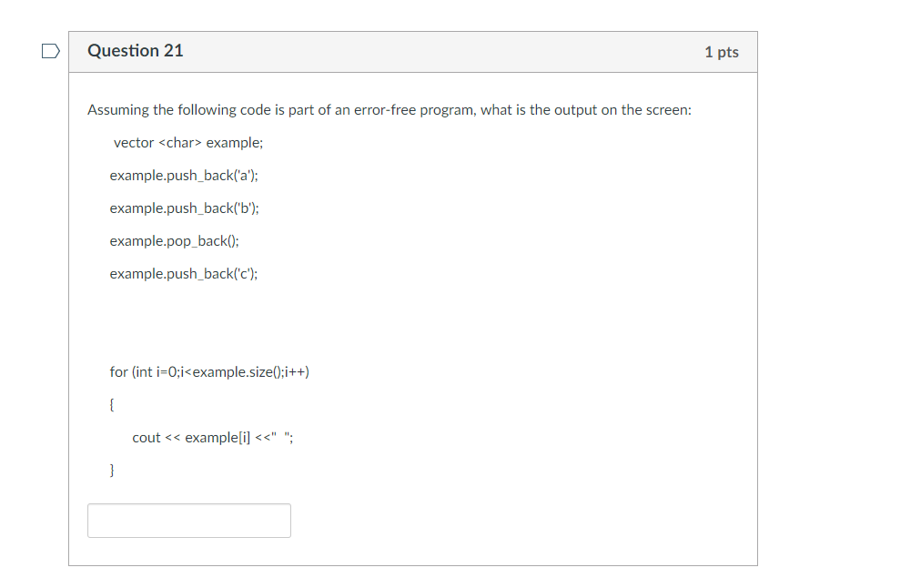This screenshot has height=588, width=921.
Task: Click the closing brace of the loop body
Action: tap(110, 470)
